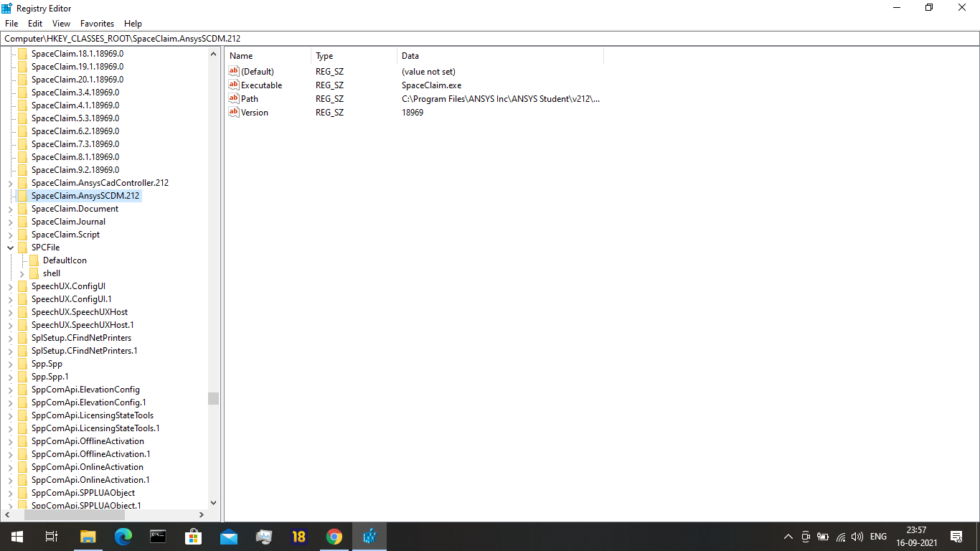Select the SpaceClaim.19.1.18969.0 key
The height and width of the screenshot is (551, 980).
pos(77,67)
